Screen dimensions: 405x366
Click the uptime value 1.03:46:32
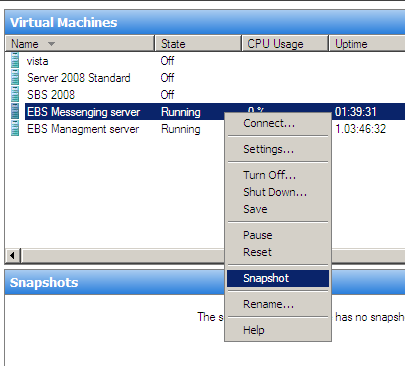(x=361, y=129)
